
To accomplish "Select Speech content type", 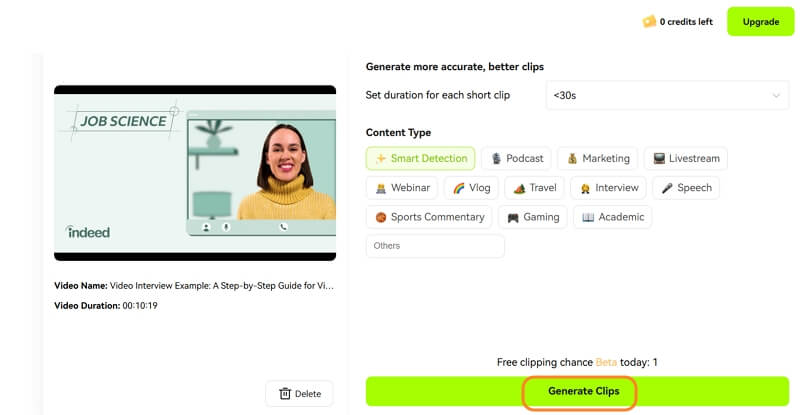I will pyautogui.click(x=686, y=188).
